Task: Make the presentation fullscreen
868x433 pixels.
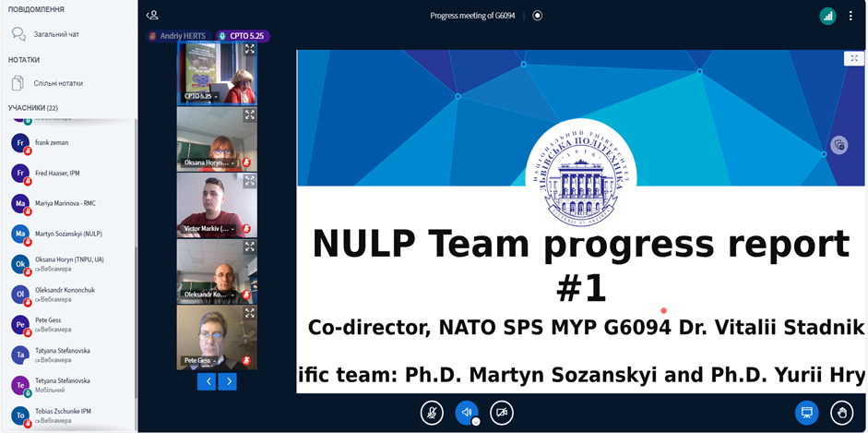Action: 854,58
